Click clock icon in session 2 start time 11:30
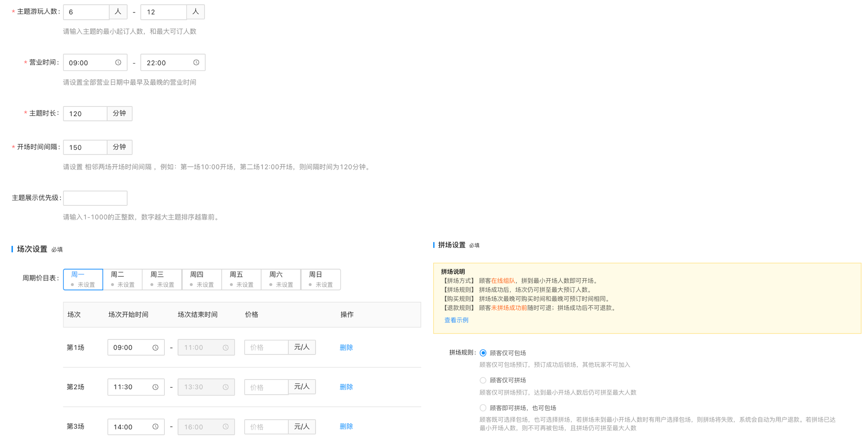Viewport: 868px width, 438px height. pyautogui.click(x=155, y=387)
